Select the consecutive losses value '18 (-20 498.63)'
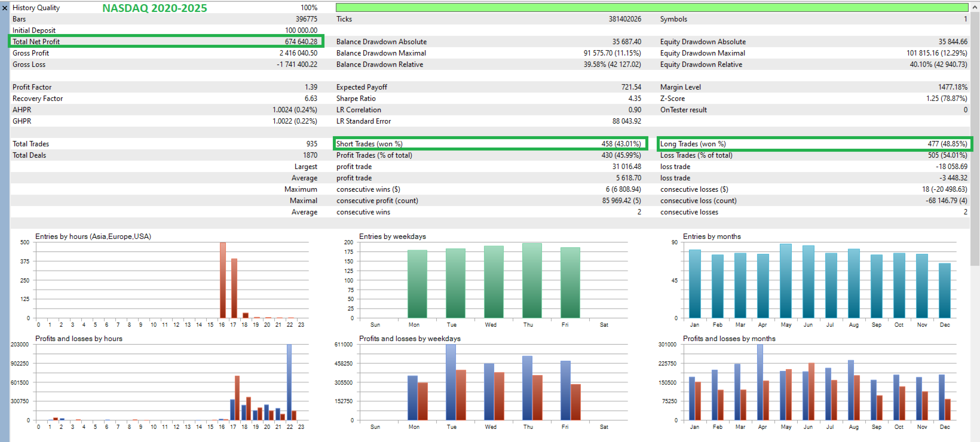 [945, 189]
